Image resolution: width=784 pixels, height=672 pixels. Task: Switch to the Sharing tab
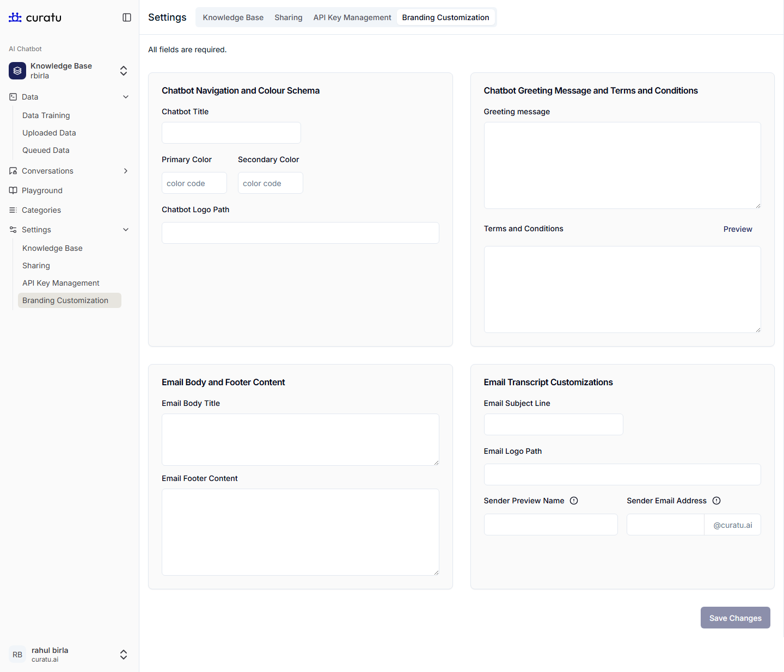(288, 17)
